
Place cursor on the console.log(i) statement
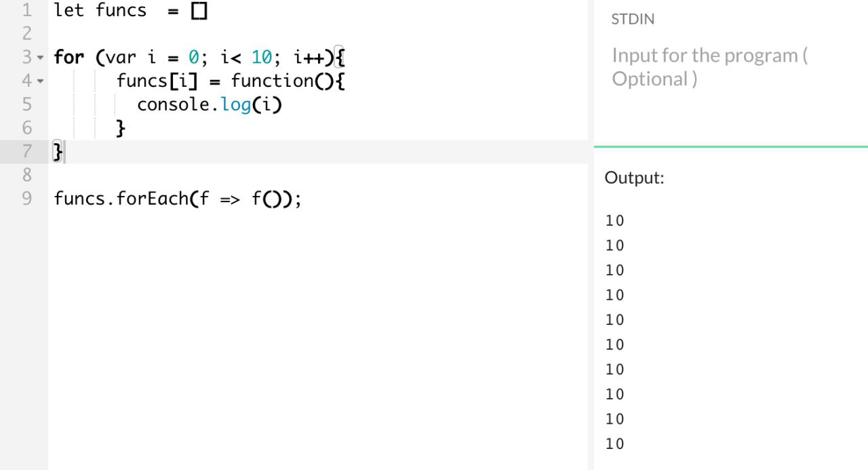[209, 104]
